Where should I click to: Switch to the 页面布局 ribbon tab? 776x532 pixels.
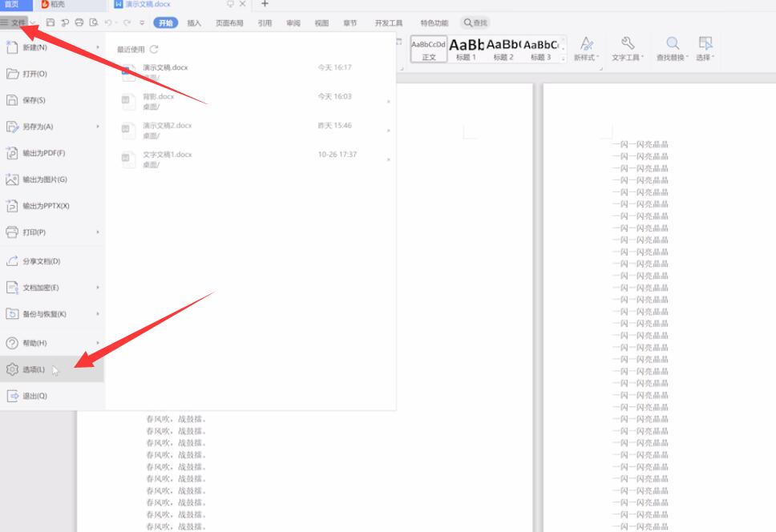(x=229, y=22)
